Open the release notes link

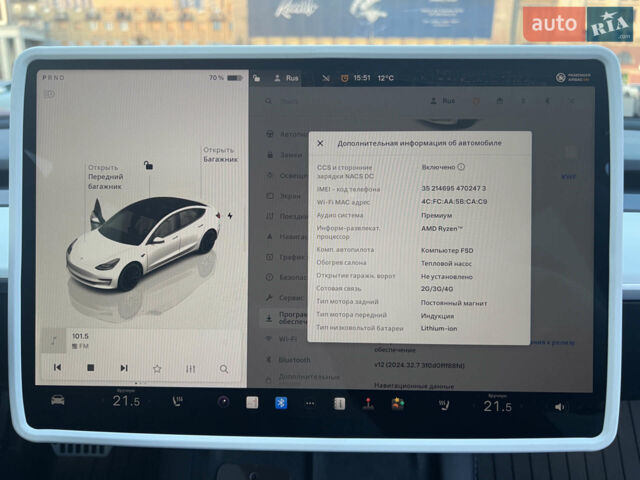point(553,342)
